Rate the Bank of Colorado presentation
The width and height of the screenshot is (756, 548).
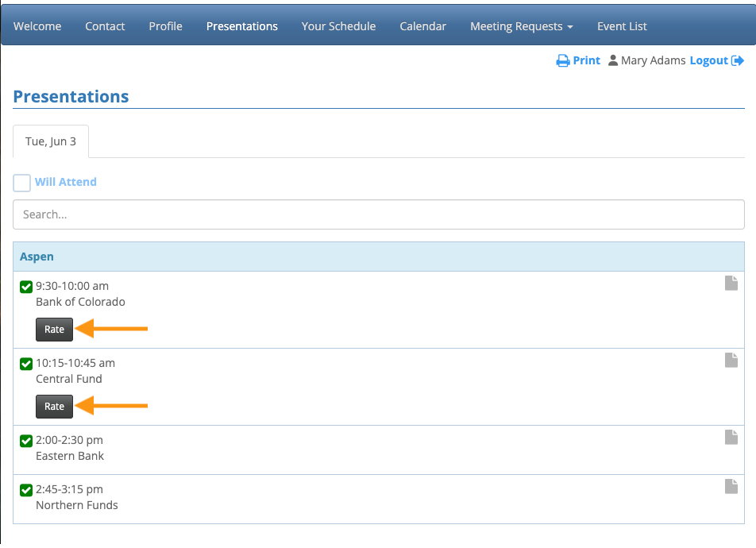tap(54, 330)
